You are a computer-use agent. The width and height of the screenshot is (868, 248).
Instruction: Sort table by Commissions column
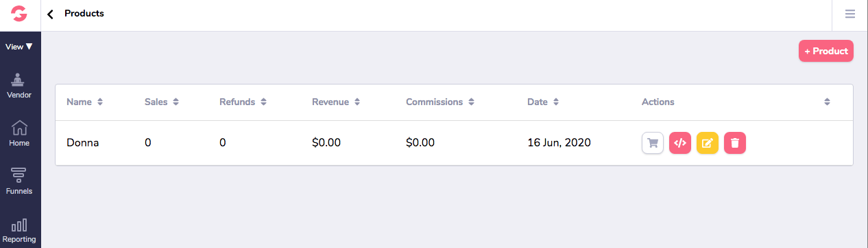[440, 102]
